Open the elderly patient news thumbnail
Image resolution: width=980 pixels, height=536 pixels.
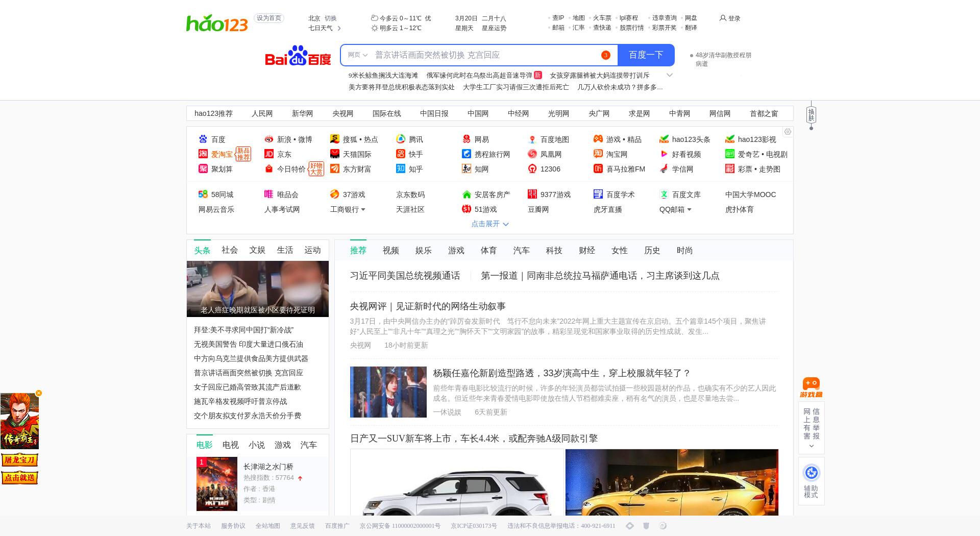pos(258,289)
